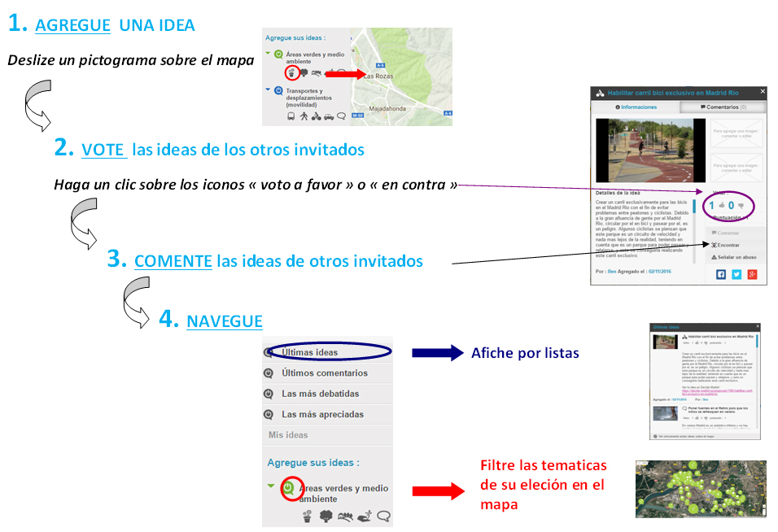Select the bus transport pictogram

[291, 116]
